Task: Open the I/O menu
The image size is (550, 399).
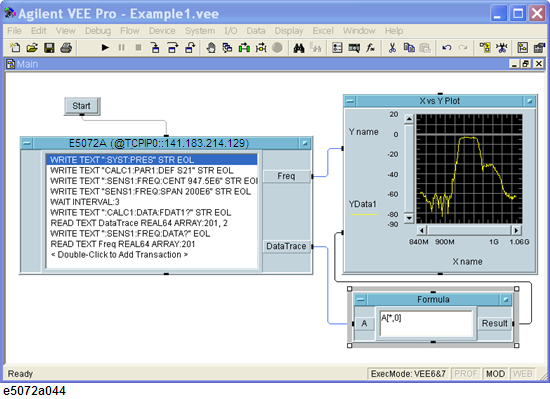Action: click(x=231, y=31)
